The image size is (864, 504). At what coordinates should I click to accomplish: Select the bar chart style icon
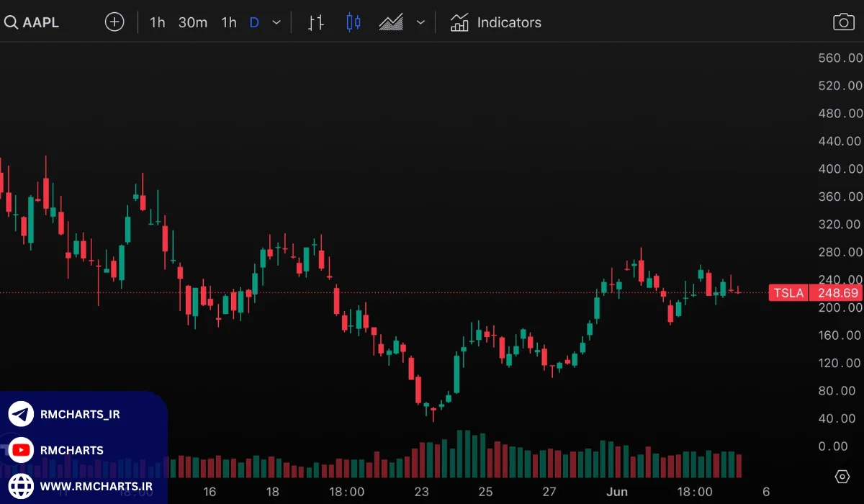pyautogui.click(x=315, y=22)
